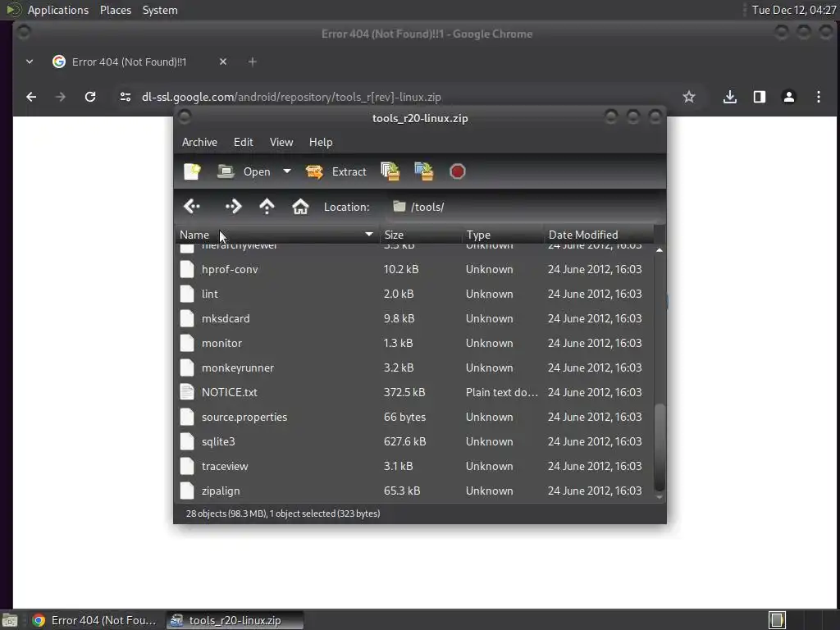Click the red Stop icon
This screenshot has width=840, height=630.
(457, 171)
